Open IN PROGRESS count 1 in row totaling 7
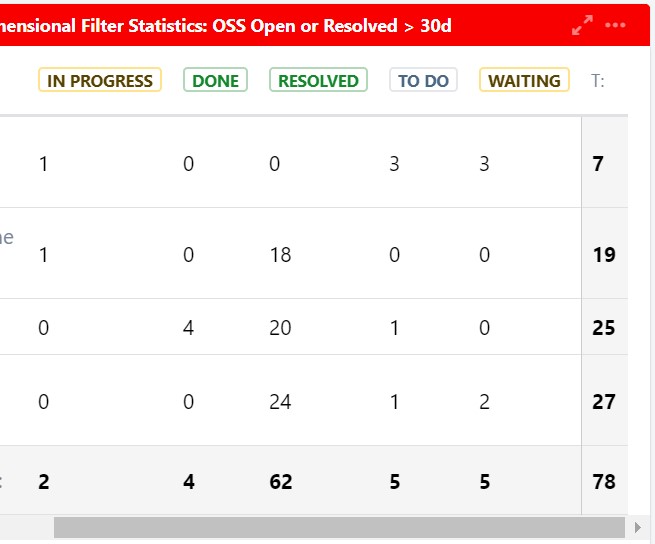Screen dimensions: 655x544 tap(43, 163)
